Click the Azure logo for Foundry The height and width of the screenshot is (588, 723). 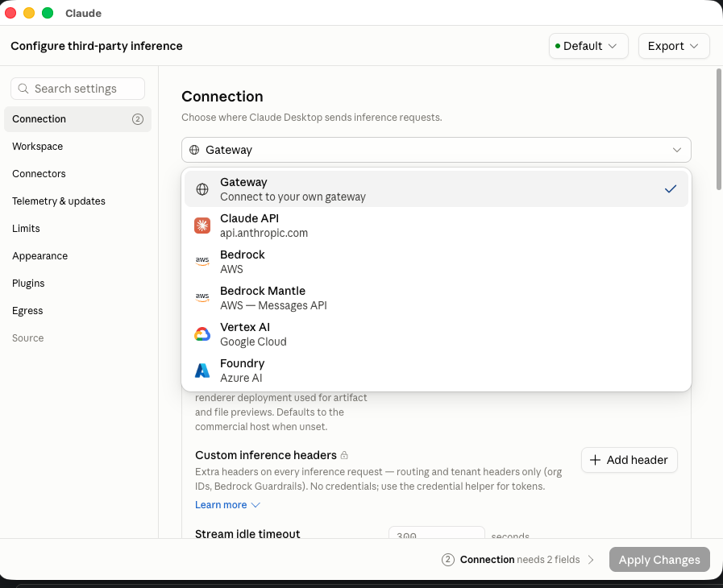tap(202, 371)
